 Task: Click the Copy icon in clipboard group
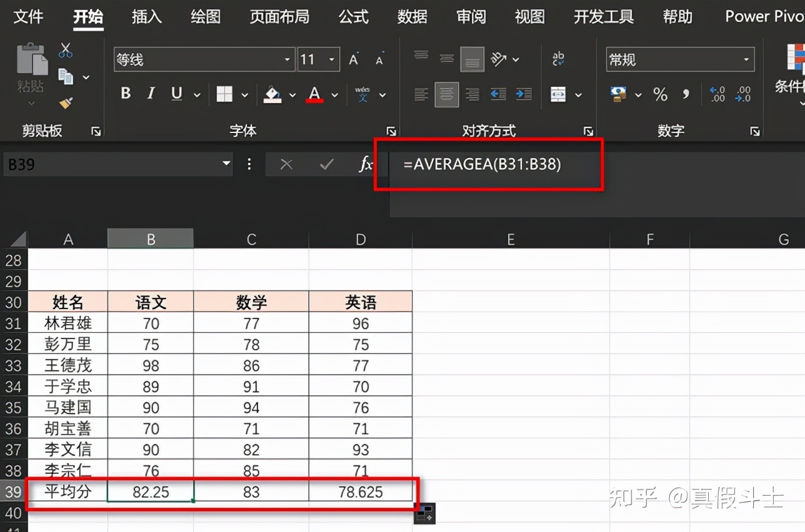(x=66, y=75)
